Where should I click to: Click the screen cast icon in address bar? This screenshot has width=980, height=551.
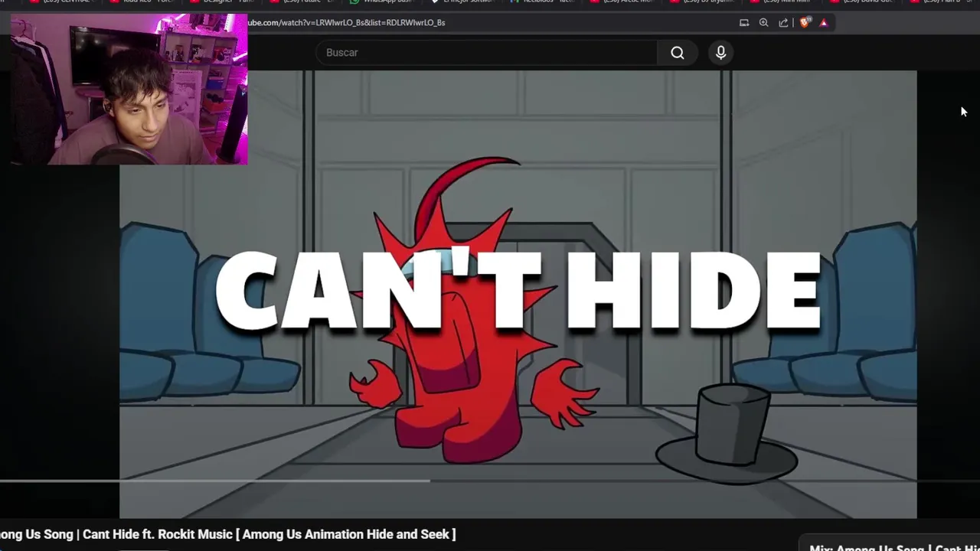click(x=743, y=23)
